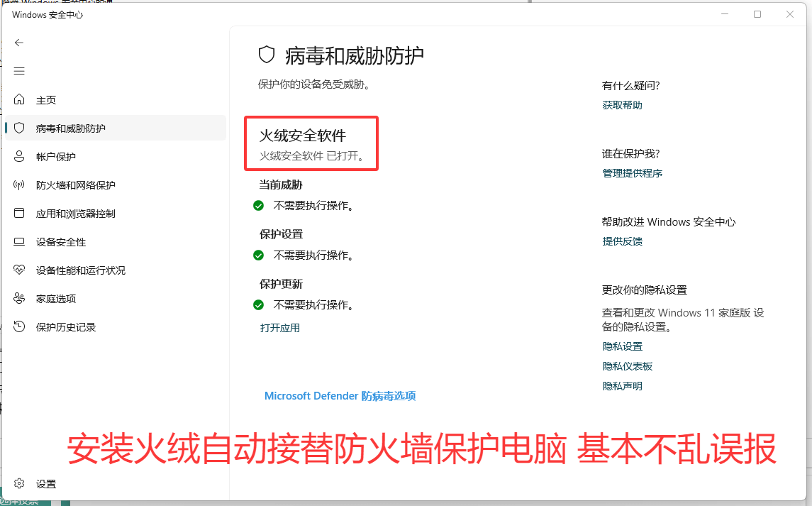Click the laptop icon for 设备安全性
The height and width of the screenshot is (506, 812).
(x=20, y=242)
